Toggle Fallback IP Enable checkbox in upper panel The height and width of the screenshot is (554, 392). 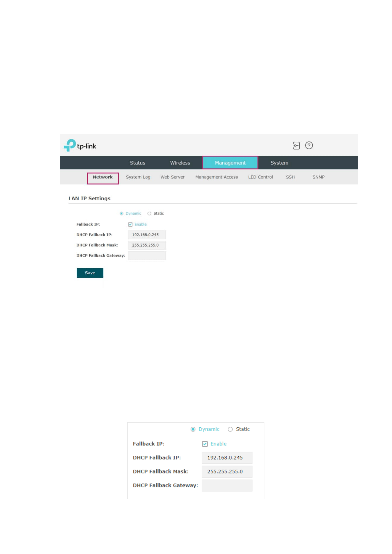click(x=130, y=224)
